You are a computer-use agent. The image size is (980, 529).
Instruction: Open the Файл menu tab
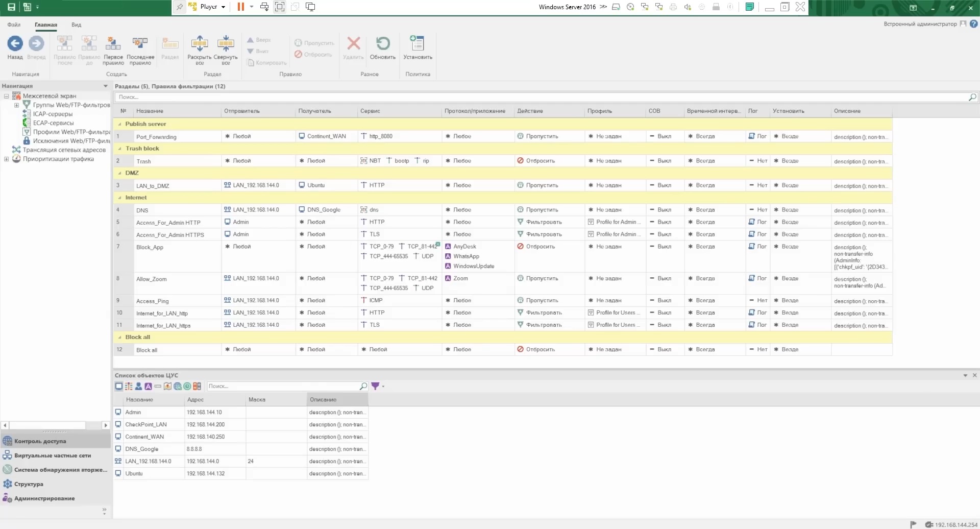[x=14, y=25]
